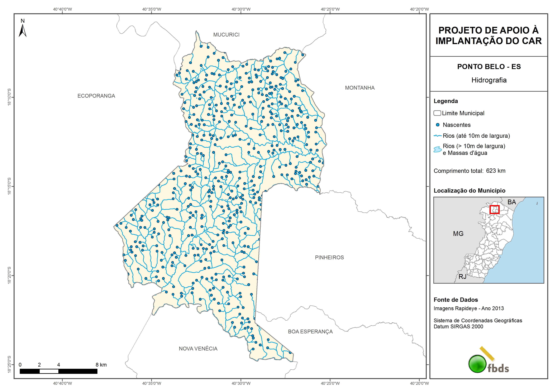Click the MUCURICI municipality label

point(226,35)
